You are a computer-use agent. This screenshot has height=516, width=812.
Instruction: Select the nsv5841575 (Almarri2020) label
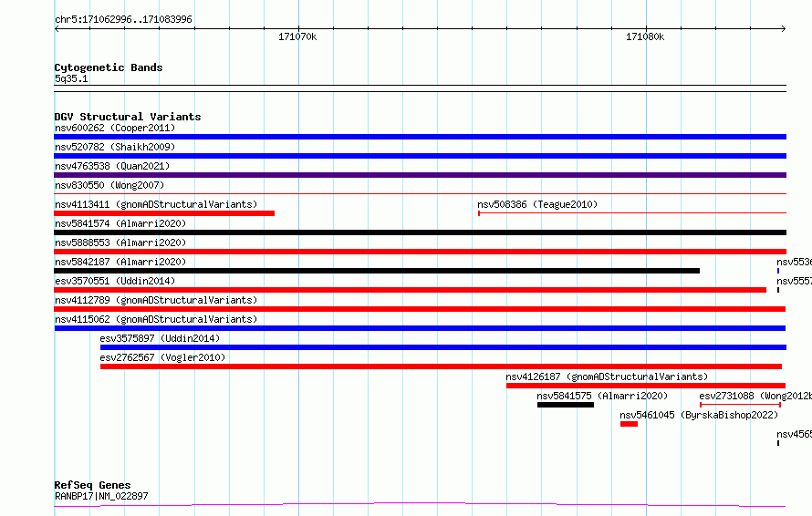coord(602,396)
